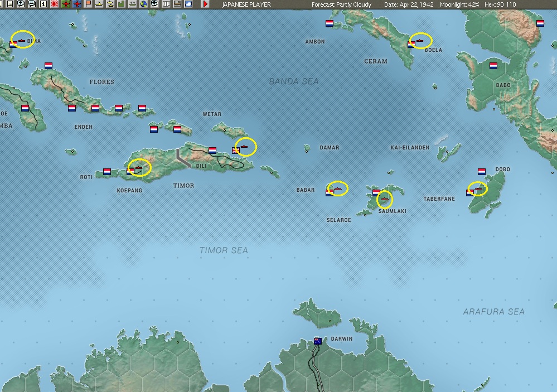Click the 'DAMAR' map label
Viewport: 557px width, 392px height.
(330, 148)
